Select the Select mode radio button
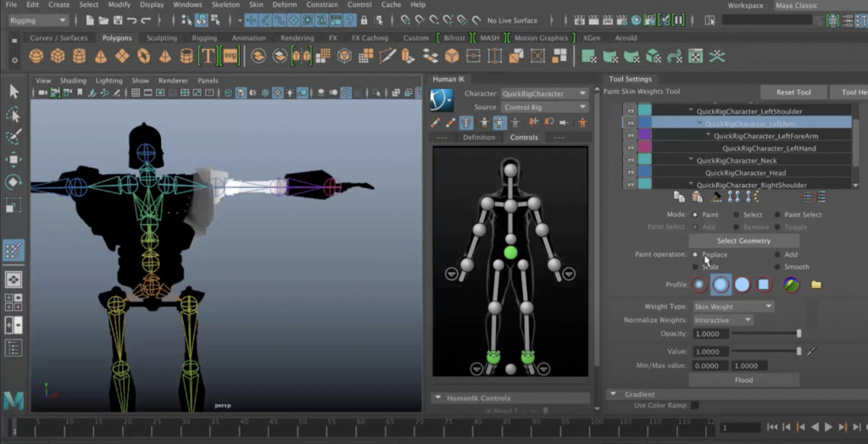 737,215
